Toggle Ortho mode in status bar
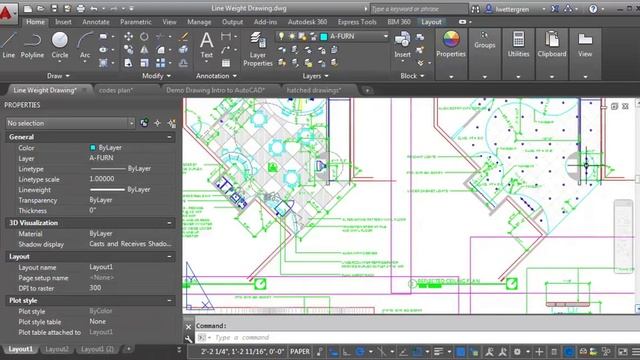640x360 pixels. 346,351
